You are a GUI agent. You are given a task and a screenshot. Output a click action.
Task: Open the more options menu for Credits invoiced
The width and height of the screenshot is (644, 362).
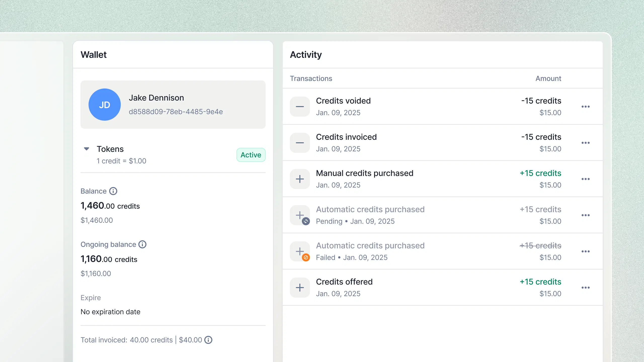(585, 143)
